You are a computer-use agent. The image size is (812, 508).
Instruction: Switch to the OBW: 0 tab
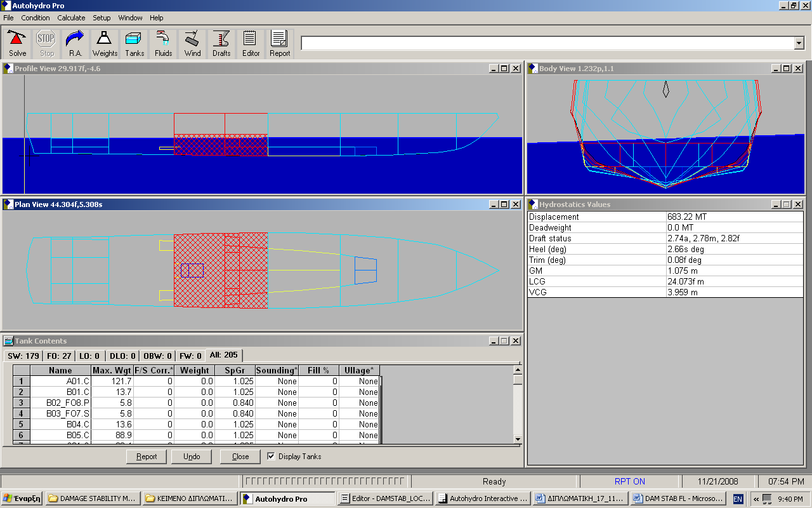click(157, 356)
